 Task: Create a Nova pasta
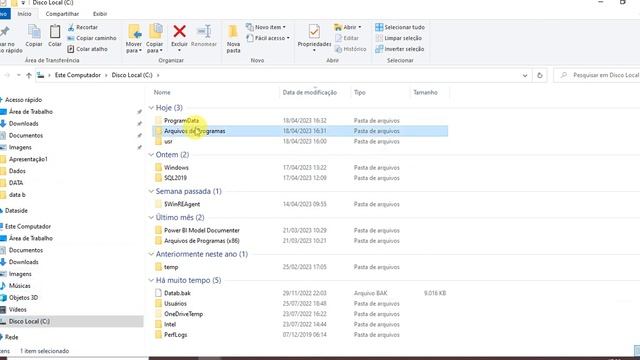click(x=233, y=39)
